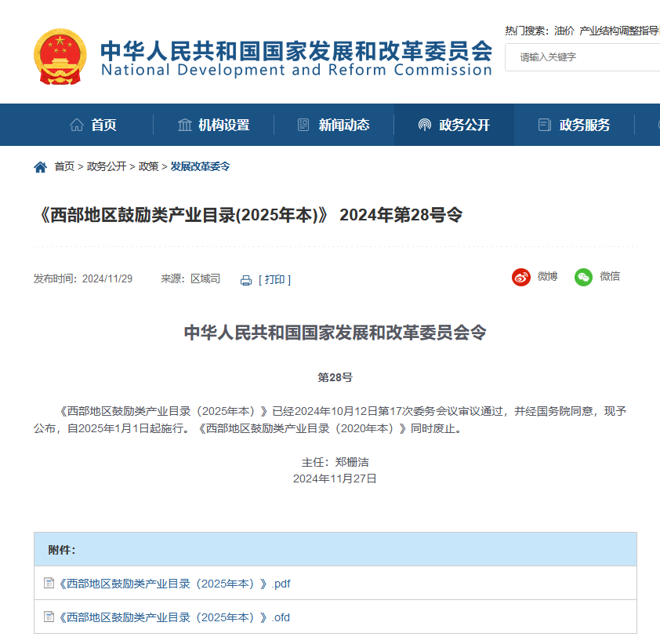The image size is (660, 644).
Task: Click the OFD attachment file icon
Action: pyautogui.click(x=49, y=617)
